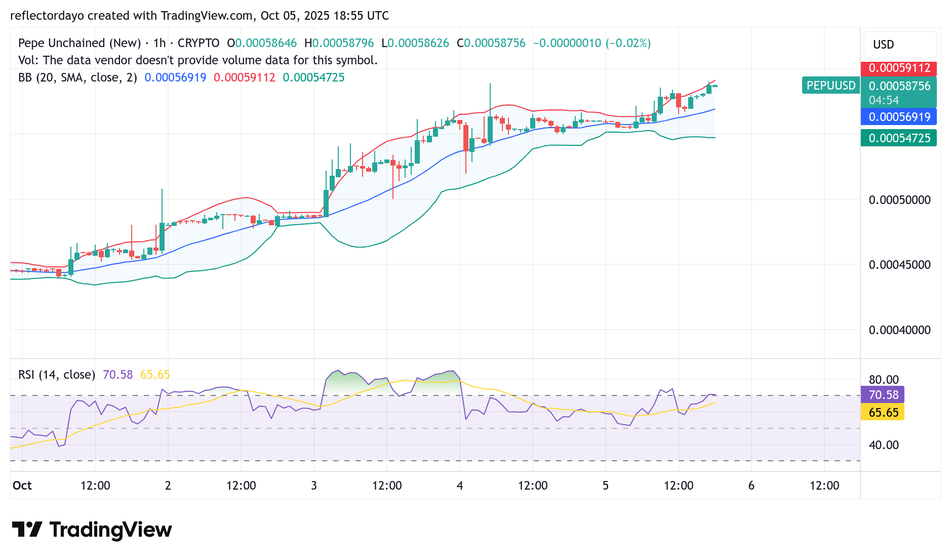Screen dimensions: 951x560
Task: Click the red BB legend value 0.00059112
Action: pyautogui.click(x=245, y=77)
